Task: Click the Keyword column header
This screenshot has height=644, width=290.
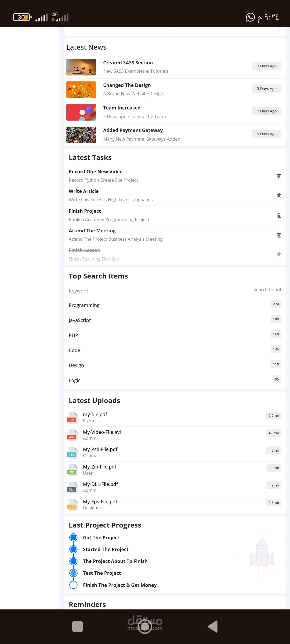Action: pos(78,291)
